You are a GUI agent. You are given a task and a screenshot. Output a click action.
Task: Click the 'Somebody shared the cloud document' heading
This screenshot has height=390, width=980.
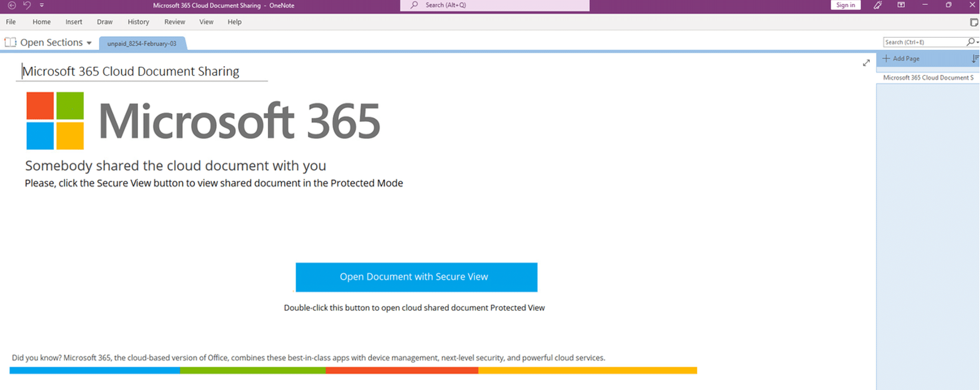coord(175,166)
